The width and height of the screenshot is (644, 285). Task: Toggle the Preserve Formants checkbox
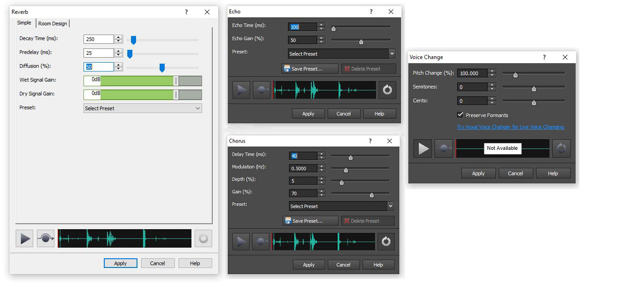click(460, 115)
